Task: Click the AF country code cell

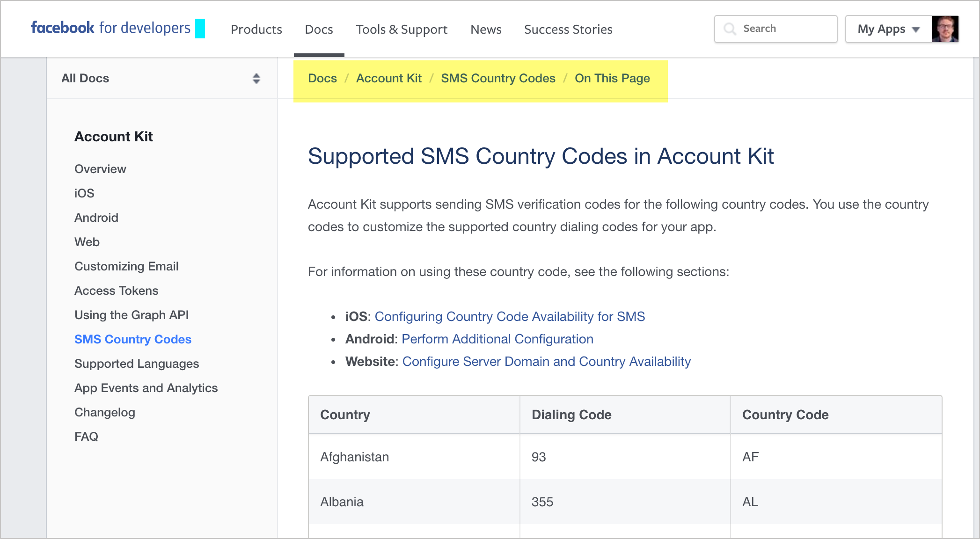Action: point(836,457)
